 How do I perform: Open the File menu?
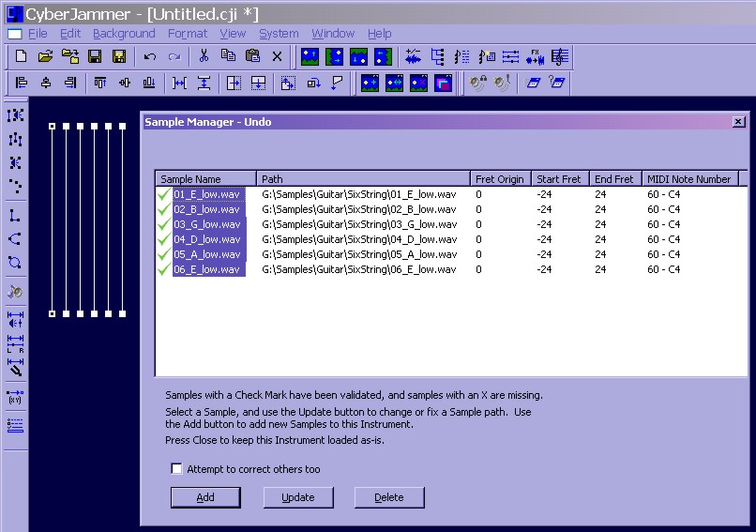tap(38, 33)
